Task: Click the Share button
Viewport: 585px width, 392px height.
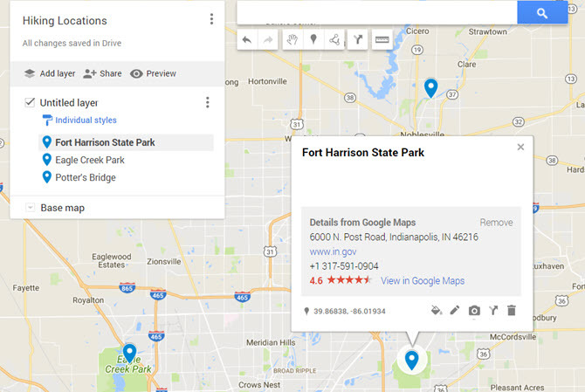Action: [x=103, y=73]
